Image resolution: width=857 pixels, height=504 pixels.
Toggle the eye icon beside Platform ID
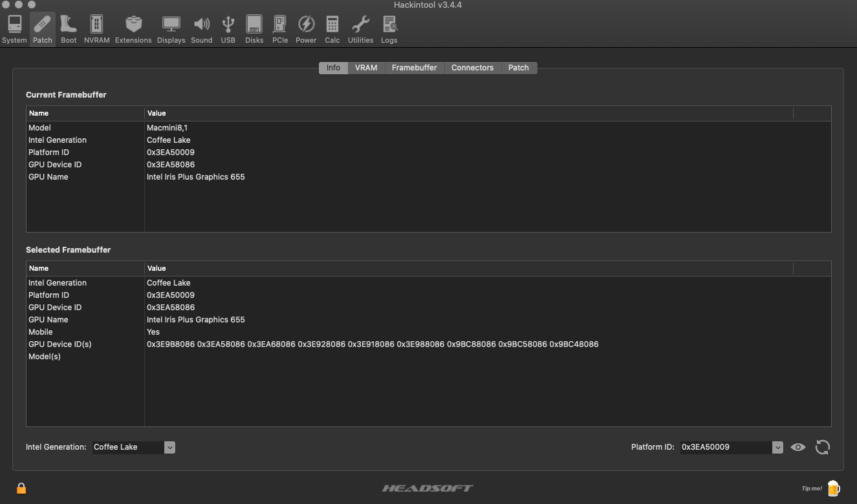tap(798, 447)
